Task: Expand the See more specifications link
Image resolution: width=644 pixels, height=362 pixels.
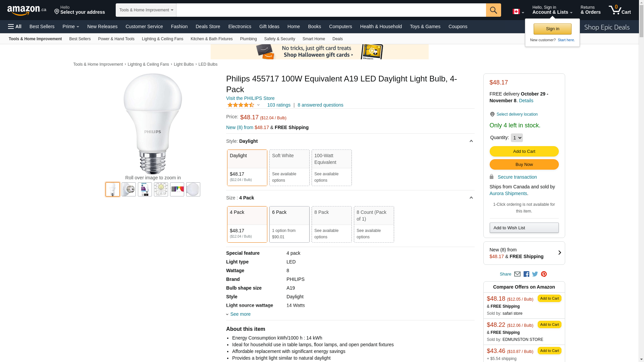Action: [240, 314]
